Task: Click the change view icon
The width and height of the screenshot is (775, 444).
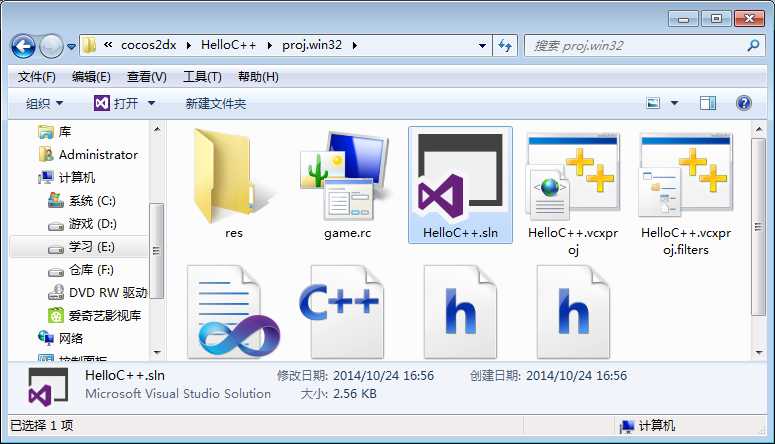Action: tap(653, 103)
